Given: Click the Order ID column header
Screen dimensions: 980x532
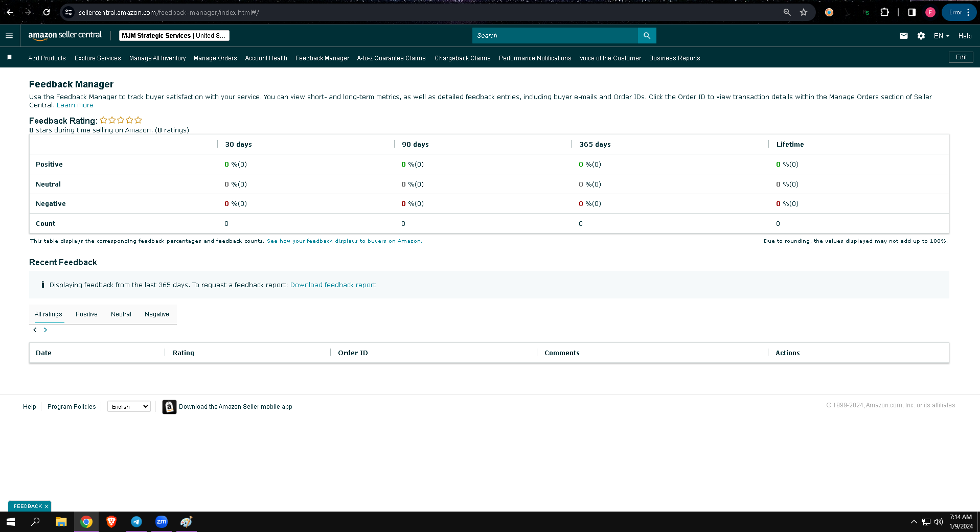Looking at the screenshot, I should pos(353,353).
